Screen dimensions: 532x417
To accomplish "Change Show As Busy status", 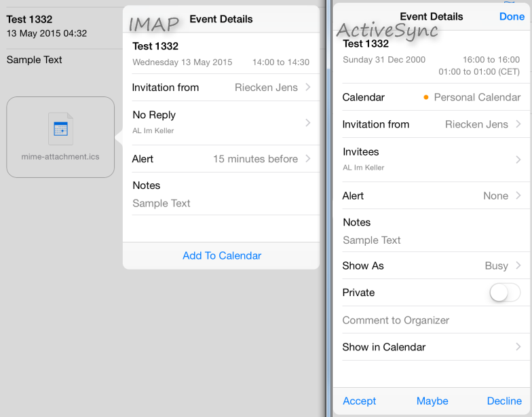I will [x=432, y=266].
